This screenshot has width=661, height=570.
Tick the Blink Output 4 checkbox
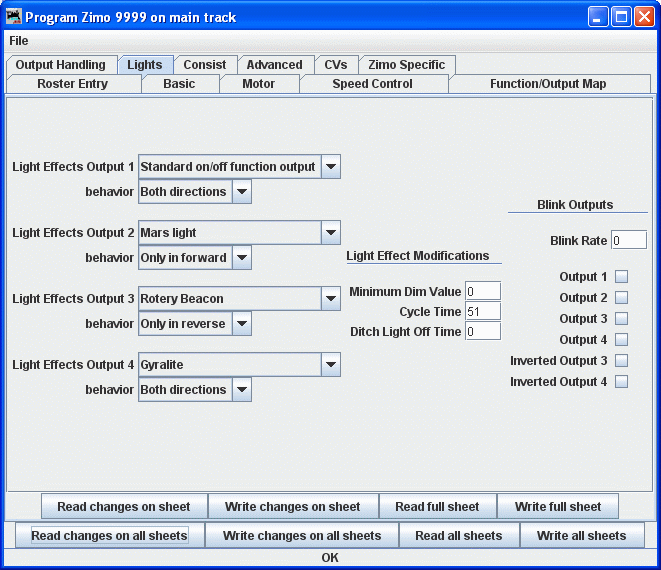coord(621,339)
